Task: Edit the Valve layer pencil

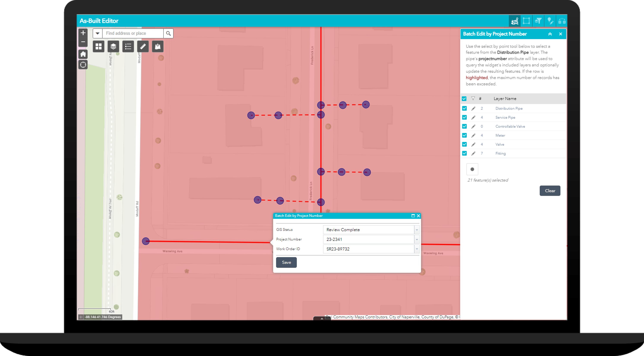Action: 473,144
